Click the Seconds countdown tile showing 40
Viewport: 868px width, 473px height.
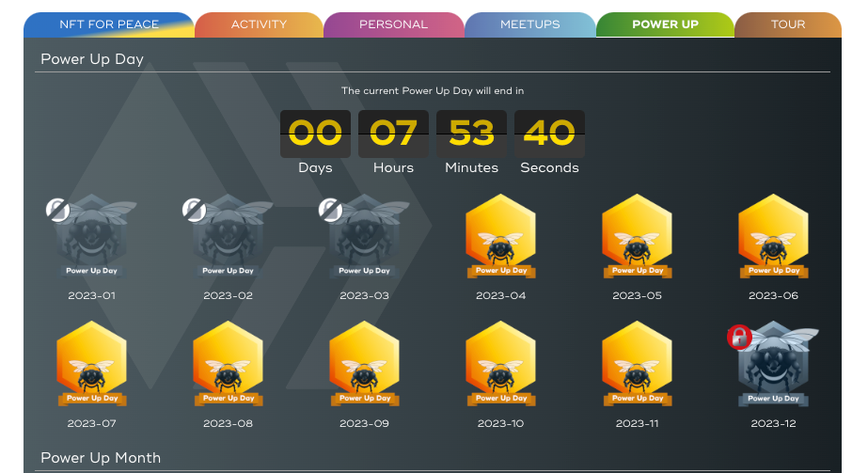point(550,134)
